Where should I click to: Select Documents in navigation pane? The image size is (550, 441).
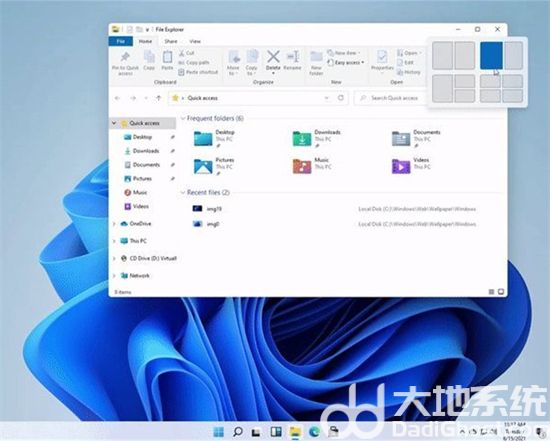146,165
